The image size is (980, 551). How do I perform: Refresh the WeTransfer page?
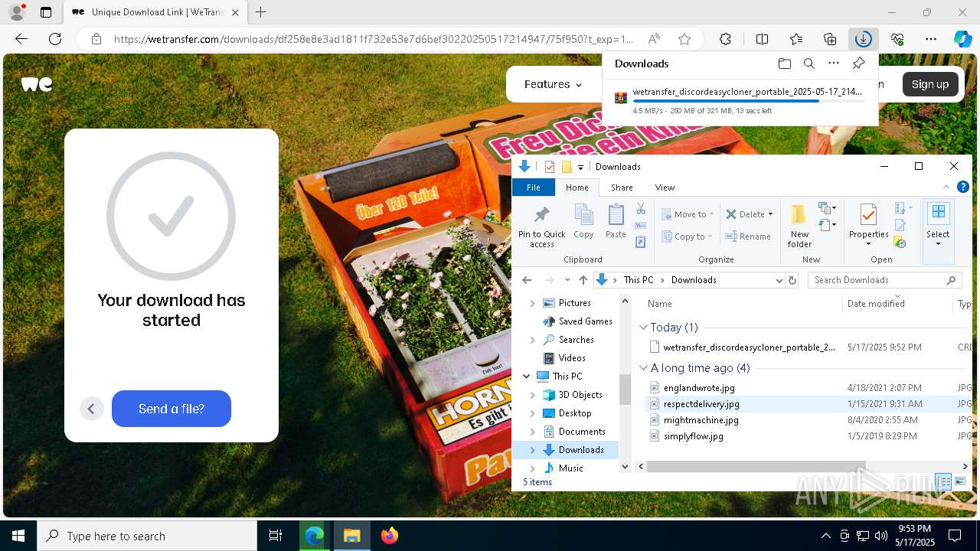[55, 39]
